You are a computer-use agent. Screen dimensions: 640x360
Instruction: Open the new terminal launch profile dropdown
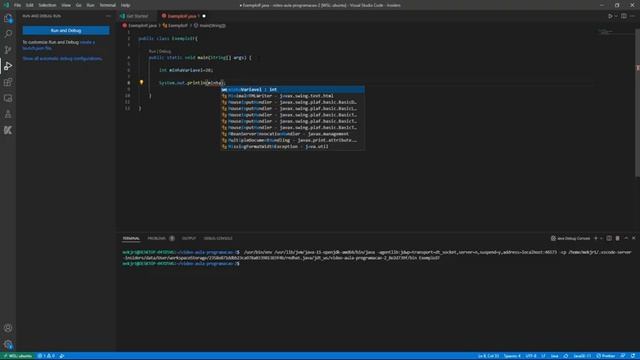pyautogui.click(x=601, y=238)
